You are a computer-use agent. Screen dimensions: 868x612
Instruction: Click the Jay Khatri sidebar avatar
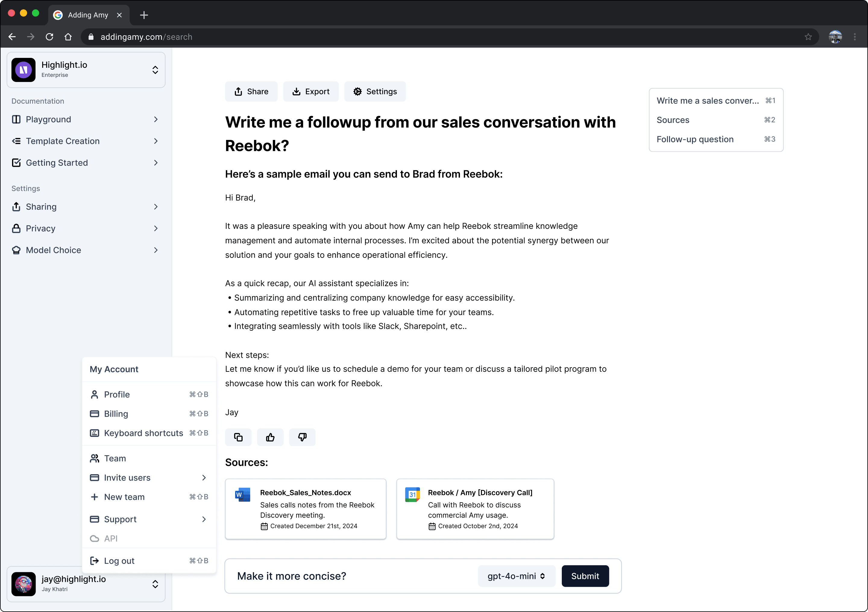click(x=24, y=584)
